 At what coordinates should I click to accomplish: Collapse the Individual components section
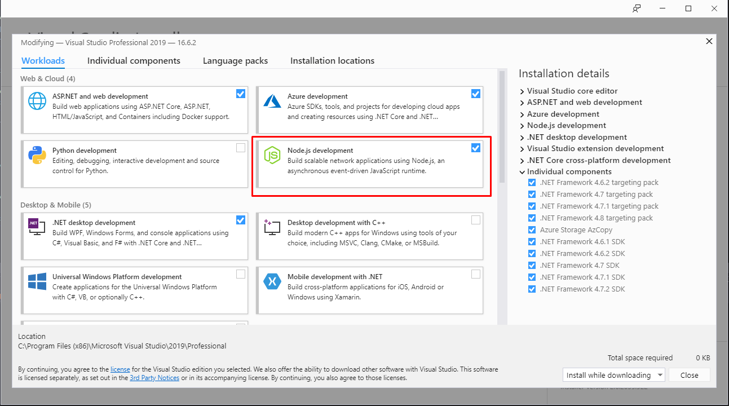coord(522,172)
